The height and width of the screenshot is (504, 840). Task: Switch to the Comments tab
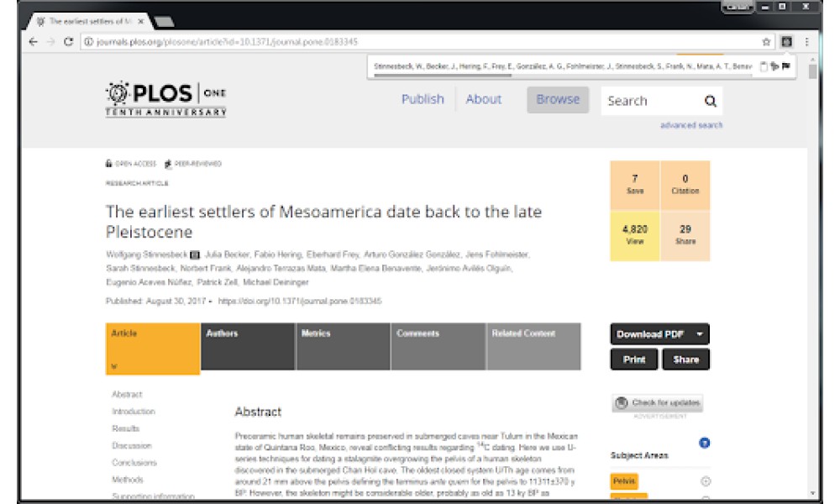(438, 347)
